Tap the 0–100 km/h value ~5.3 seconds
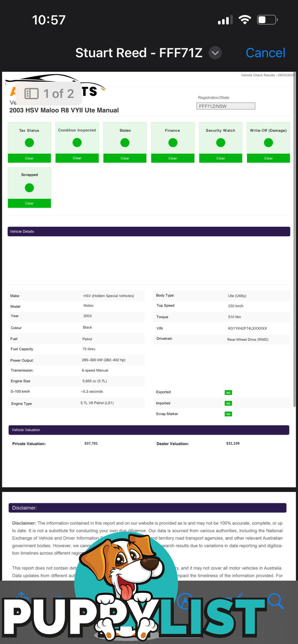This screenshot has height=644, width=298. [x=92, y=392]
